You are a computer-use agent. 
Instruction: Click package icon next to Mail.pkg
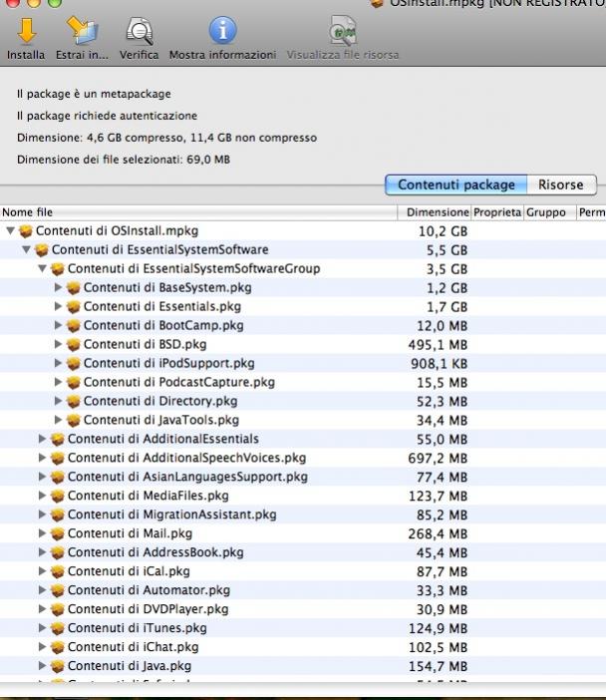point(58,533)
